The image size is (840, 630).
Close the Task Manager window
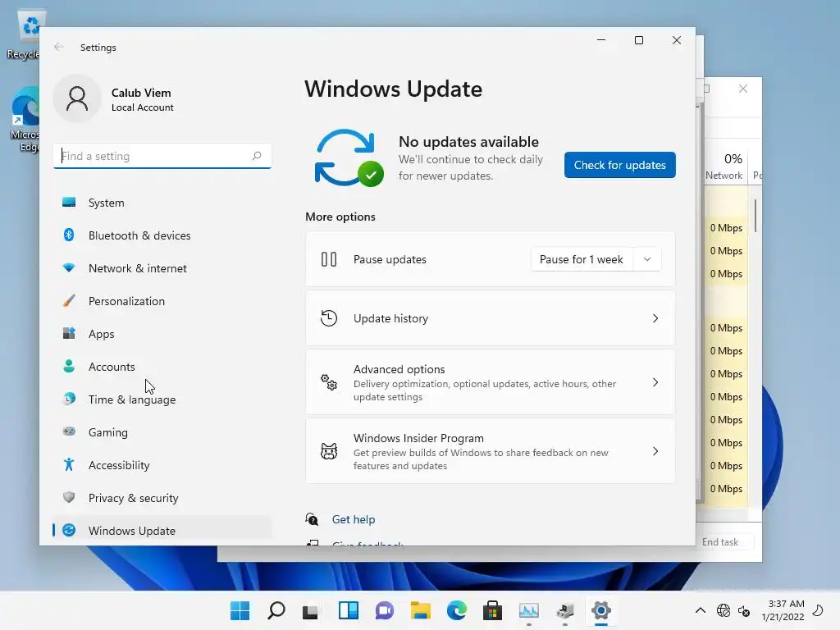(x=743, y=89)
